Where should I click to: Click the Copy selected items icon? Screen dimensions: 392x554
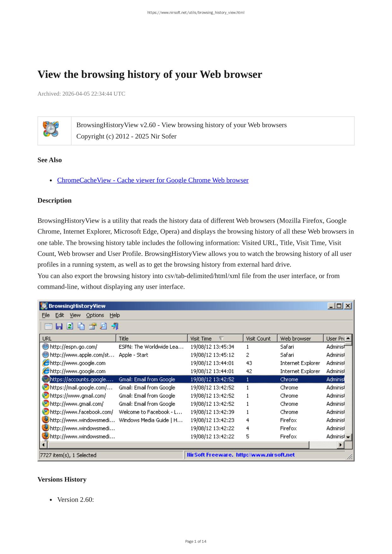81,326
